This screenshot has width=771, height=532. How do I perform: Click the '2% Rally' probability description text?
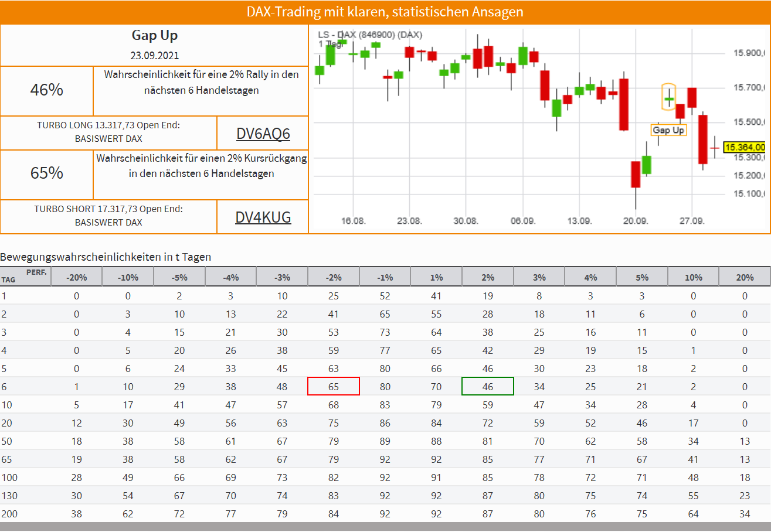click(202, 83)
